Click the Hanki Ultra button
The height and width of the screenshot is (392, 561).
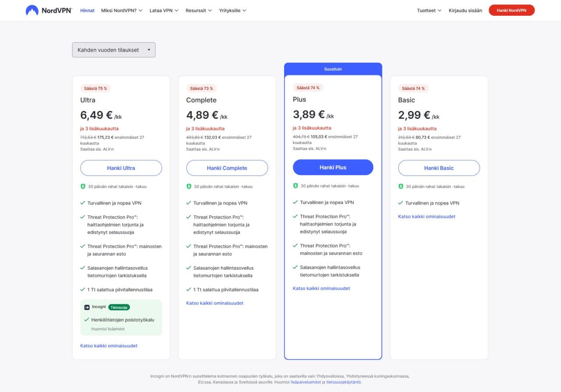point(121,168)
